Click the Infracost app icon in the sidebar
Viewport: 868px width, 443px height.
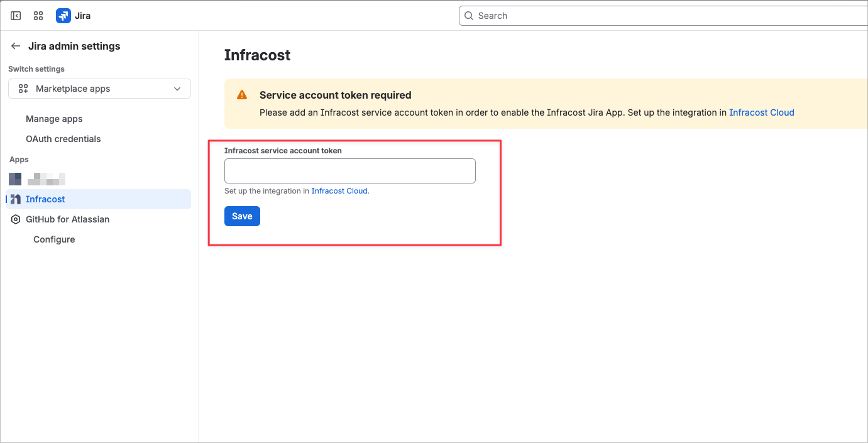pos(16,199)
